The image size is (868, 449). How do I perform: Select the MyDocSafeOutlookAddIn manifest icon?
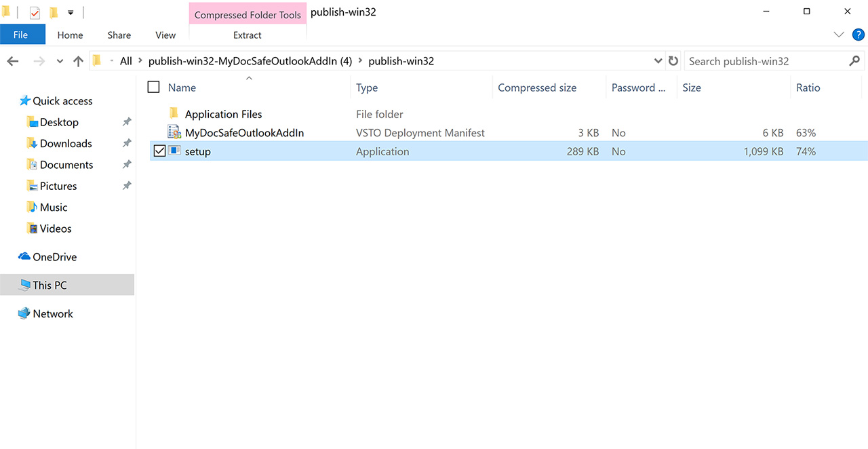(x=174, y=132)
